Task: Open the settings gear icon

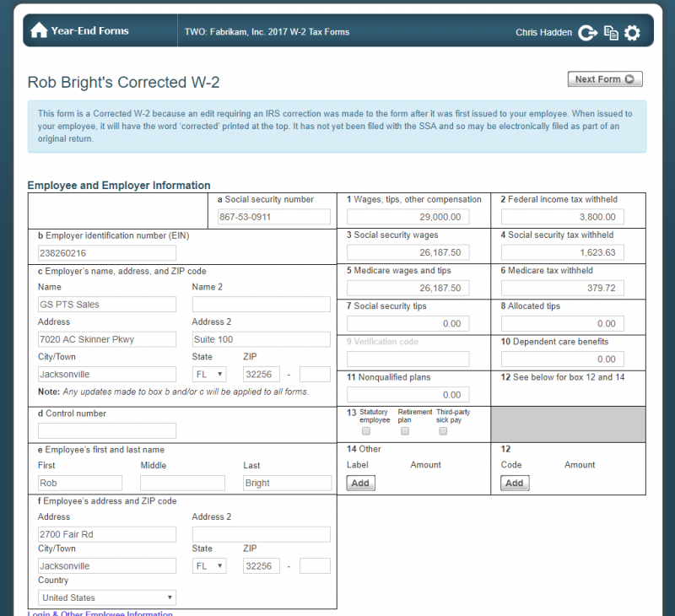Action: pos(632,33)
